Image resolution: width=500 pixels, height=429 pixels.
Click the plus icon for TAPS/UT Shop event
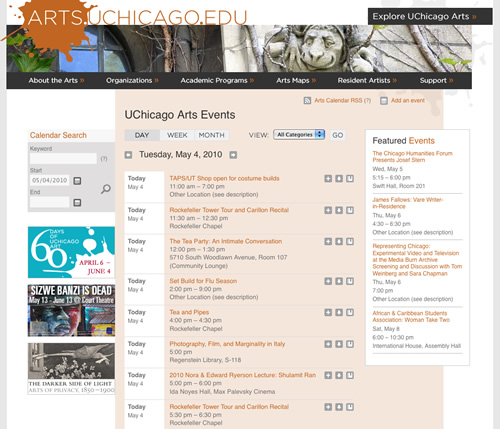coord(328,179)
